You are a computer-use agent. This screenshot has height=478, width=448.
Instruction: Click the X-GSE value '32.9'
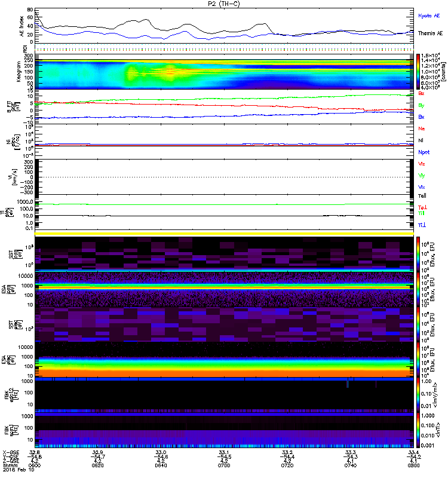[97, 452]
